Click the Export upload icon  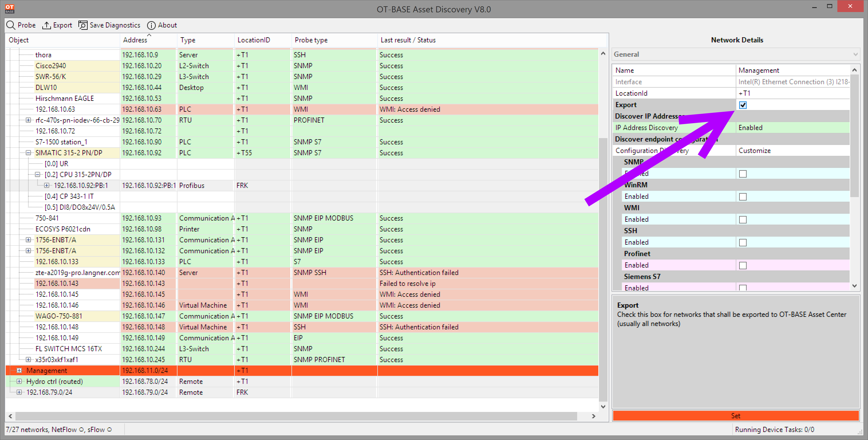[x=46, y=25]
